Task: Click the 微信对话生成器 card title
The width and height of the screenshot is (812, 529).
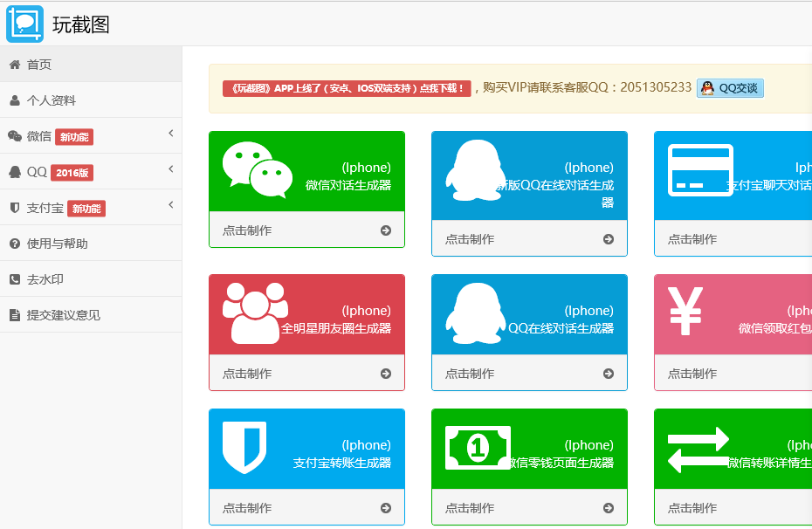Action: pos(348,185)
